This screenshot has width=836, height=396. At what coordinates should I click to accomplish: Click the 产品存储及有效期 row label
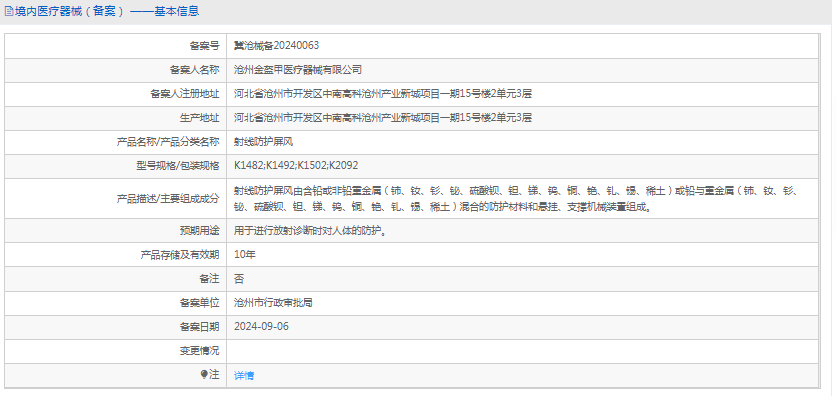pyautogui.click(x=180, y=255)
